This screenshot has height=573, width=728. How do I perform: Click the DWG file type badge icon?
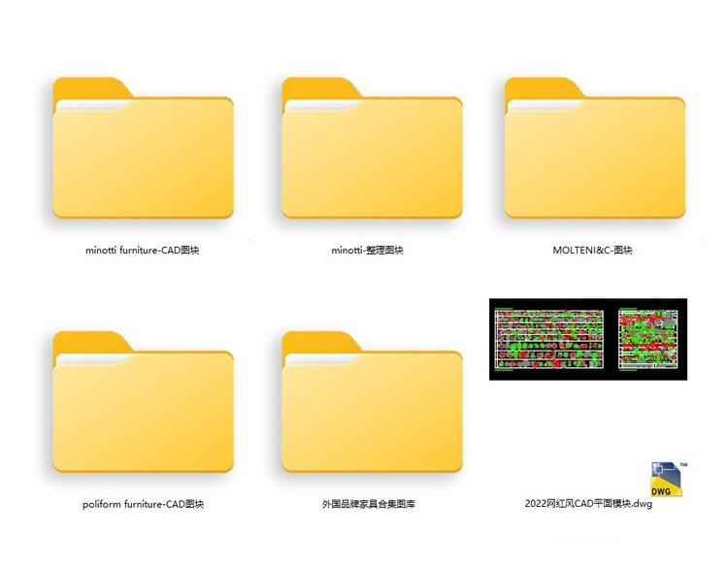[x=666, y=479]
